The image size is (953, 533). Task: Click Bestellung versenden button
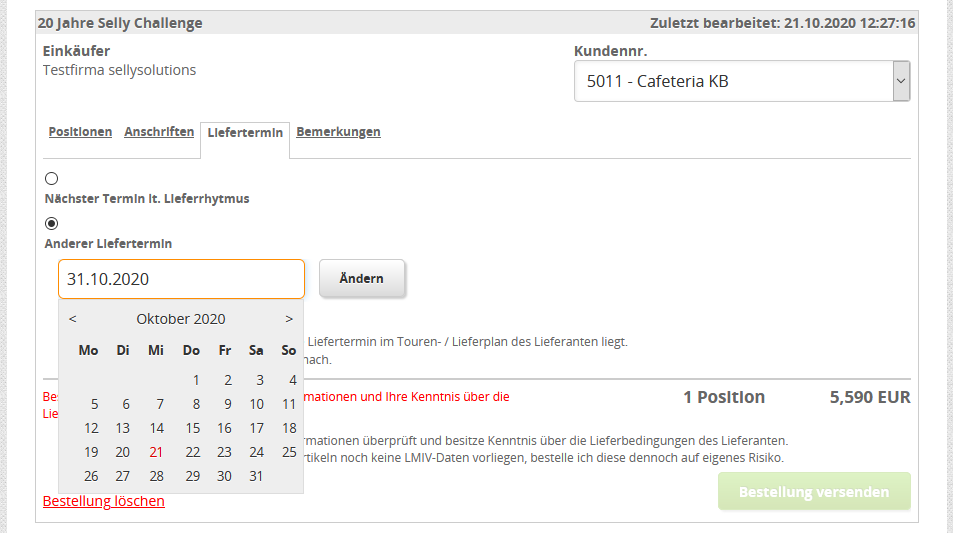pos(814,492)
